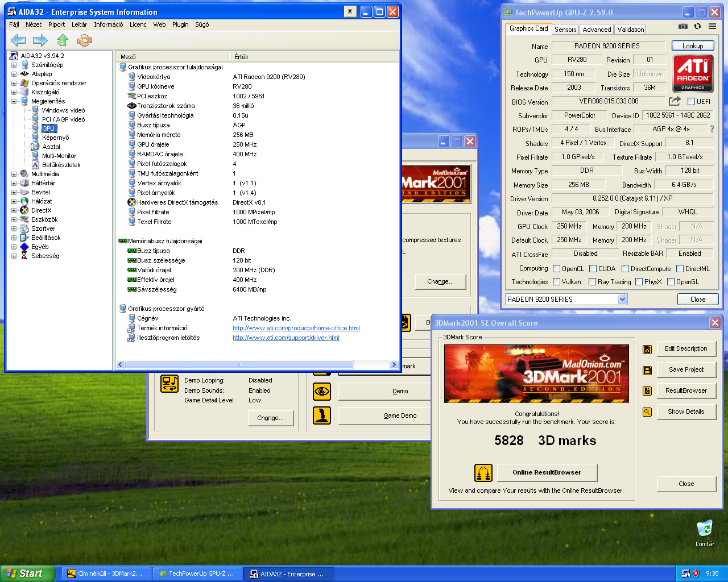Click the Lookup button in GPU-Z
This screenshot has height=582, width=728.
point(692,46)
